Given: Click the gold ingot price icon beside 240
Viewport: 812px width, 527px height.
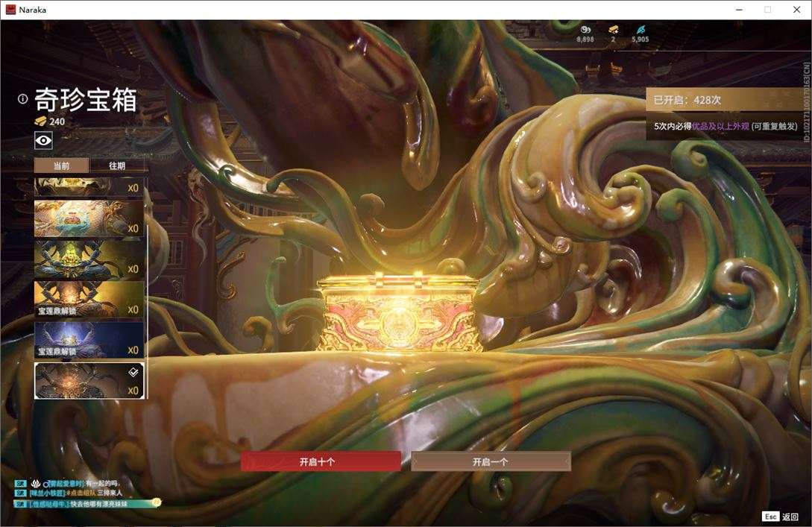Looking at the screenshot, I should click(40, 122).
